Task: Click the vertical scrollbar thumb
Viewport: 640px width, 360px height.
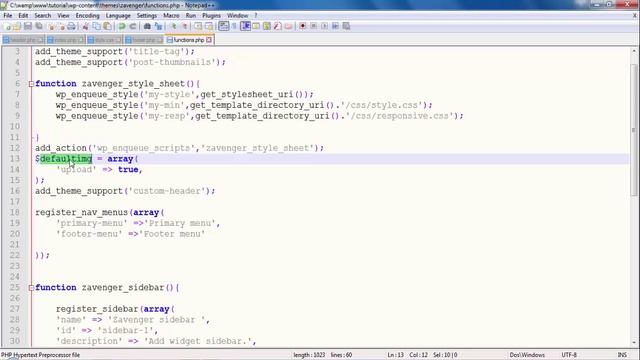Action: coord(633,131)
